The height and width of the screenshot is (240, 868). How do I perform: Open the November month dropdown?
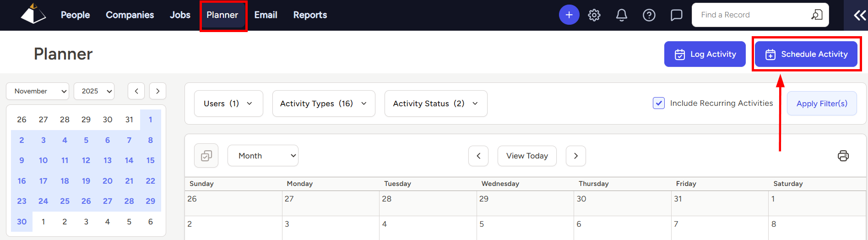(38, 91)
